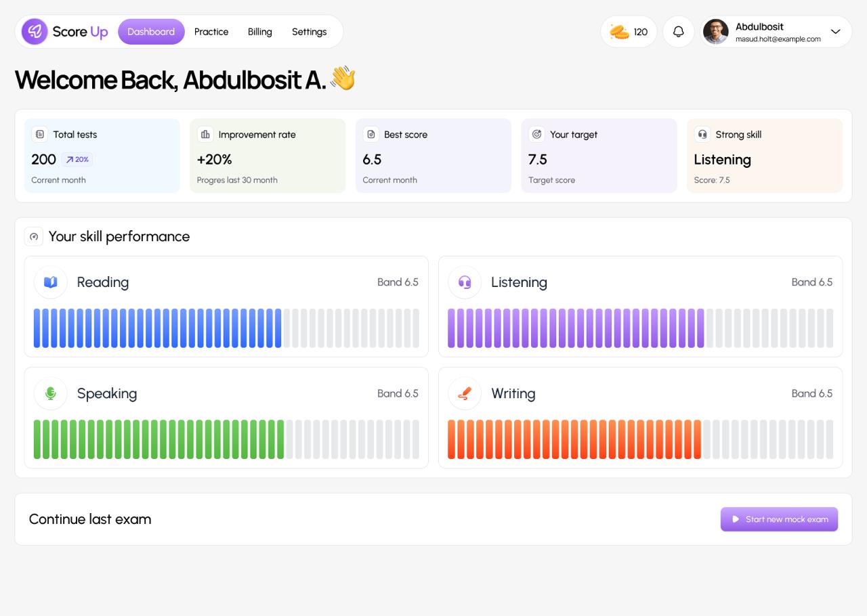
Task: Switch to the Dashboard tab
Action: click(151, 32)
